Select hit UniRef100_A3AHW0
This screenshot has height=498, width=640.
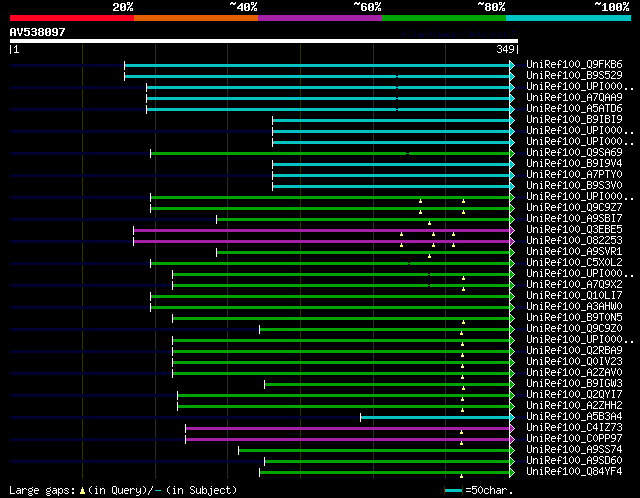[574, 307]
